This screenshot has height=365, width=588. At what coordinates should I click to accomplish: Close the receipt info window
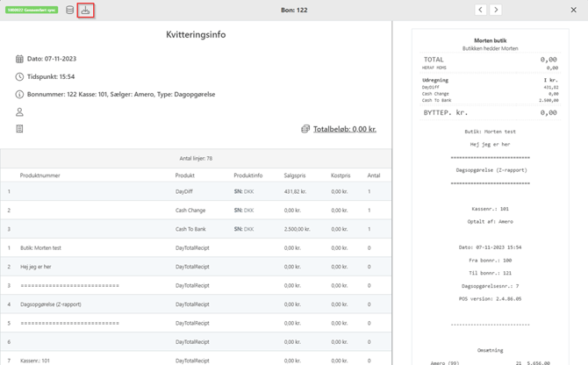click(x=574, y=10)
